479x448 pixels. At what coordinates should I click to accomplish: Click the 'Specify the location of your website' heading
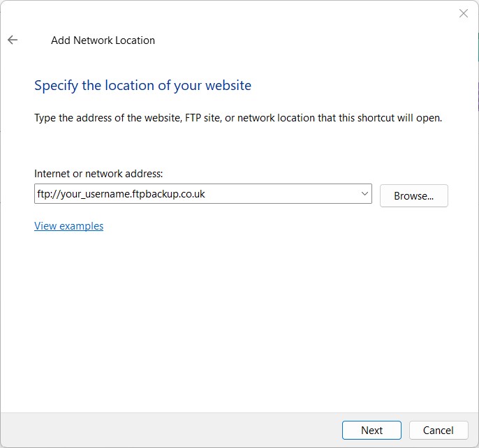142,86
